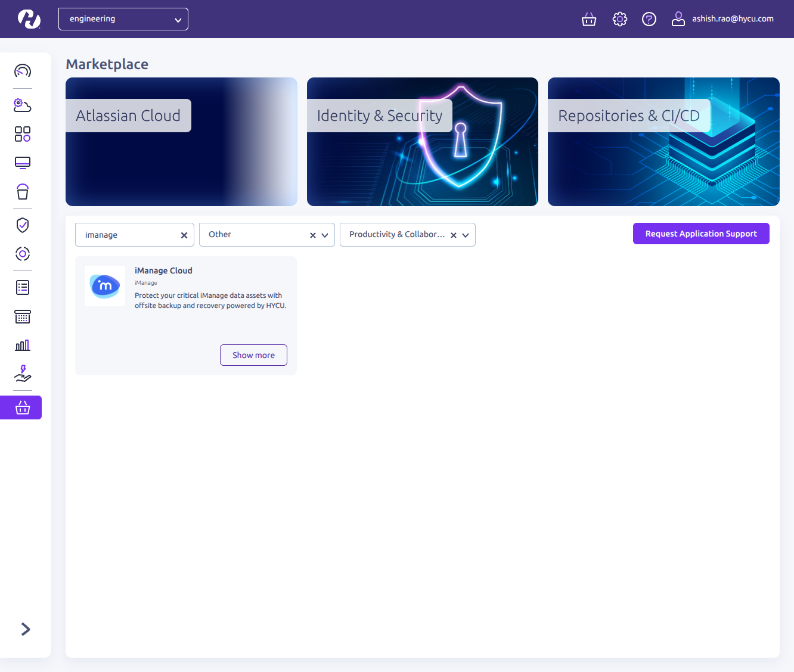
Task: Open the calendar sidebar icon
Action: coord(23,316)
